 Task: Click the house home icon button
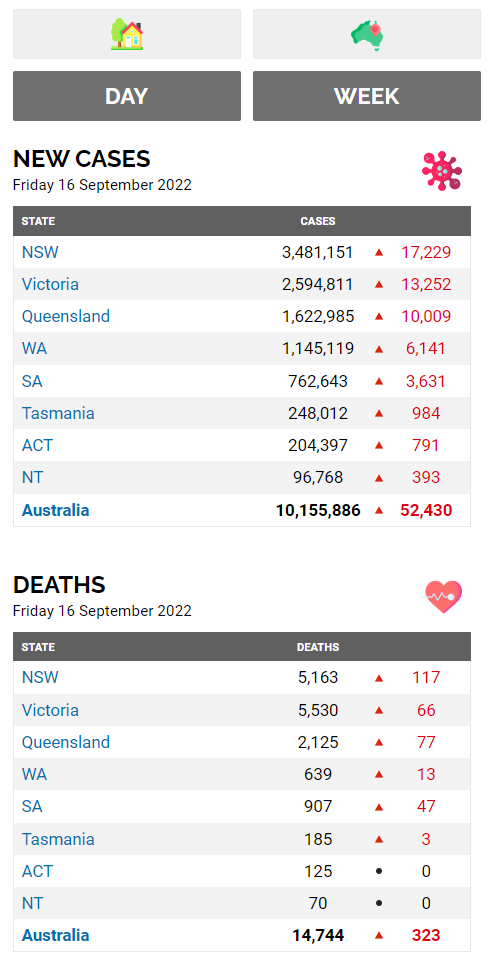pos(127,34)
